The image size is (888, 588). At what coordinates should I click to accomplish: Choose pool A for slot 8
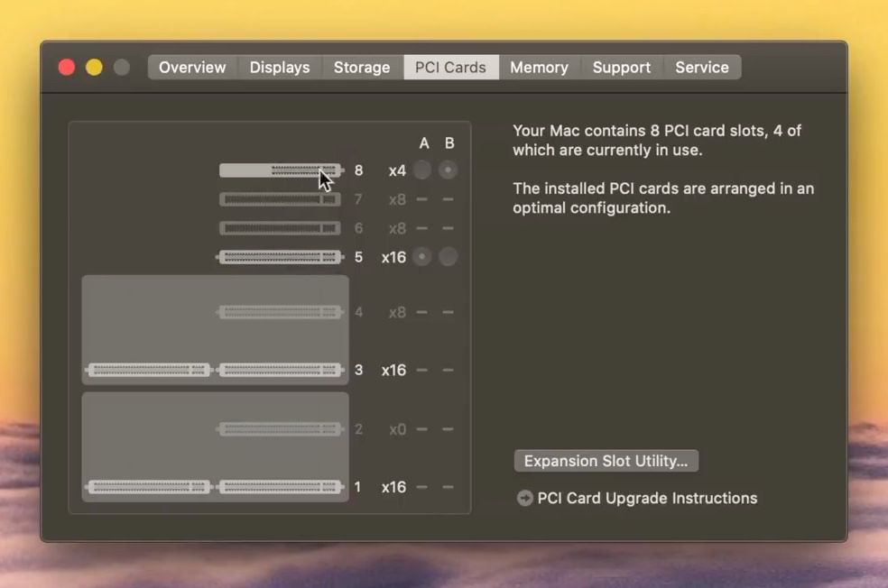422,170
